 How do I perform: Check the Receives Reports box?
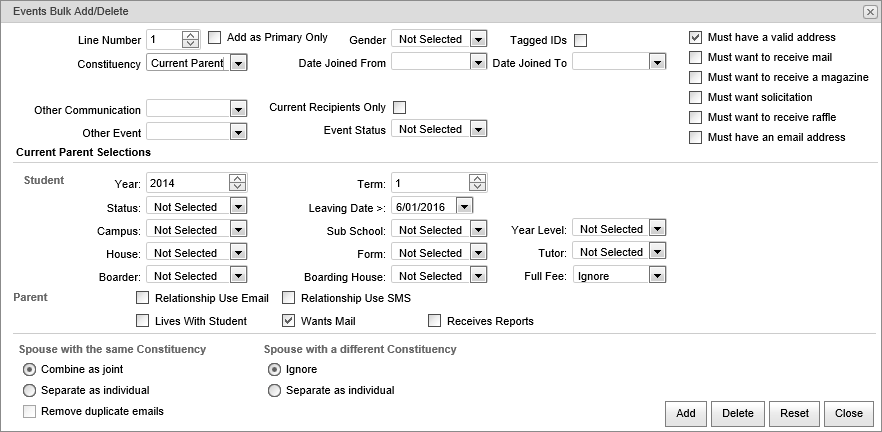tap(434, 321)
